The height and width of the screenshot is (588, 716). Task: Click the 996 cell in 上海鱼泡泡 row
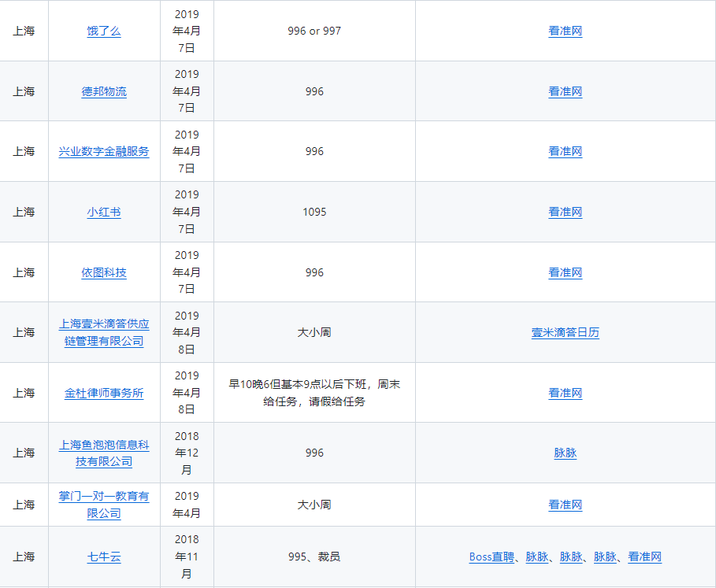[x=314, y=453]
